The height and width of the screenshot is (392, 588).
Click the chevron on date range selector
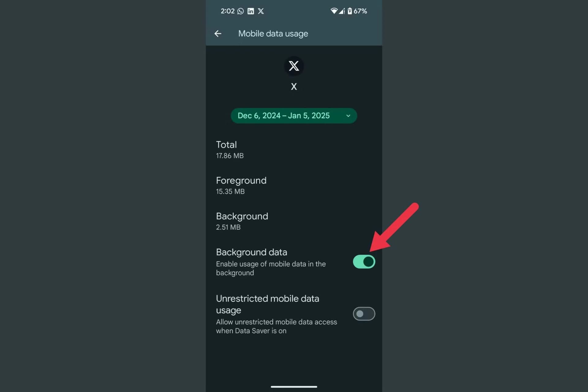tap(348, 116)
